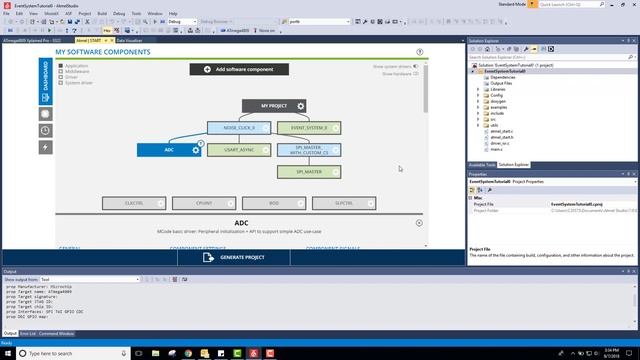
Task: Toggle Show system drivers switch
Action: 416,67
